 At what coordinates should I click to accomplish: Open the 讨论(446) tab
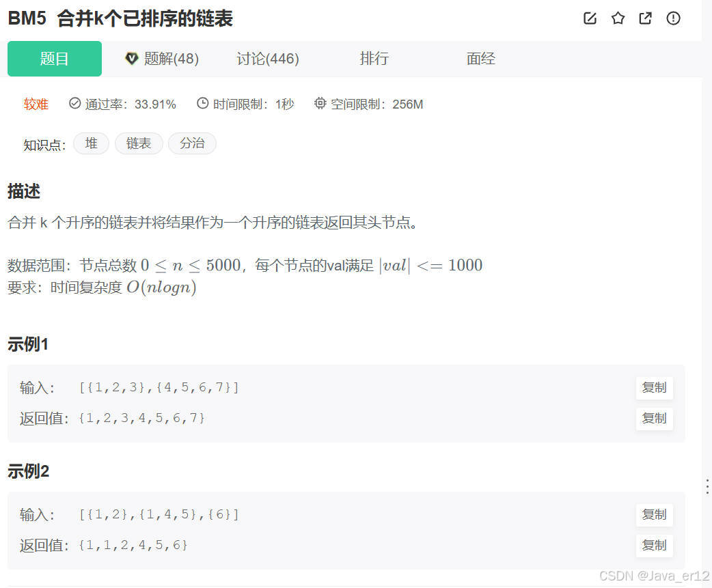[267, 59]
